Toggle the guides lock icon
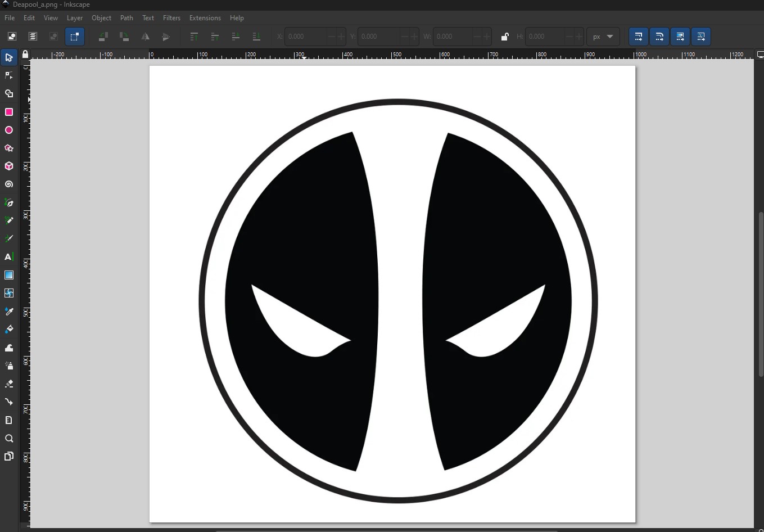The height and width of the screenshot is (532, 764). pos(25,55)
